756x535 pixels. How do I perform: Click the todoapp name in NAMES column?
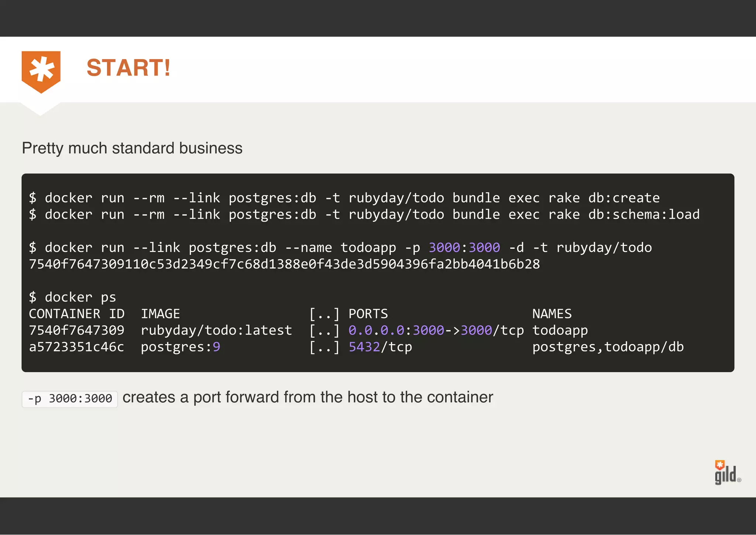click(x=560, y=330)
